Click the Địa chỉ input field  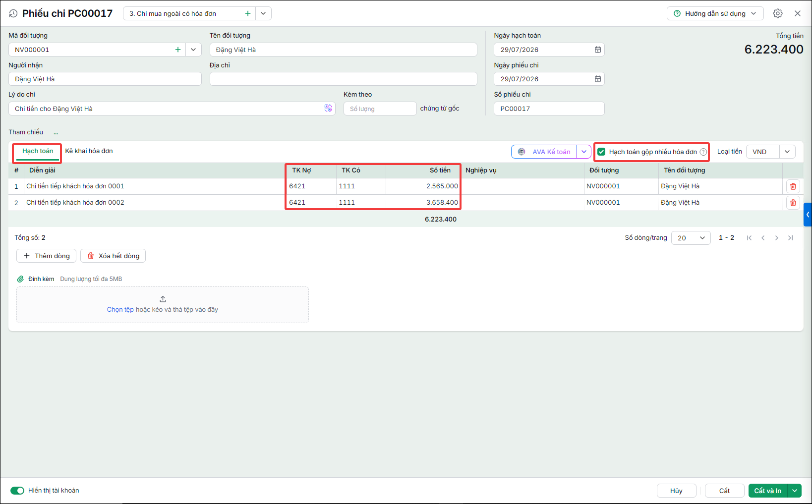click(343, 79)
